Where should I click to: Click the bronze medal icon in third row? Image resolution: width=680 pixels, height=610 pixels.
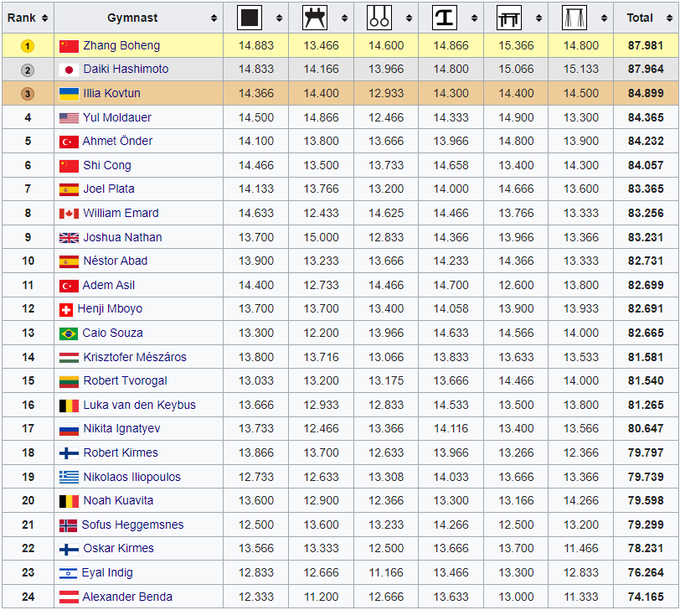point(28,94)
